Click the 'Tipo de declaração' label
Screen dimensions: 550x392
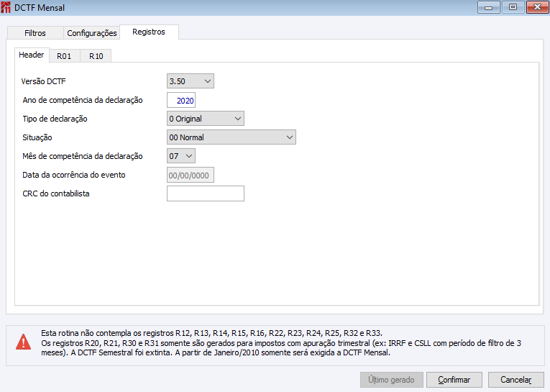tap(55, 119)
